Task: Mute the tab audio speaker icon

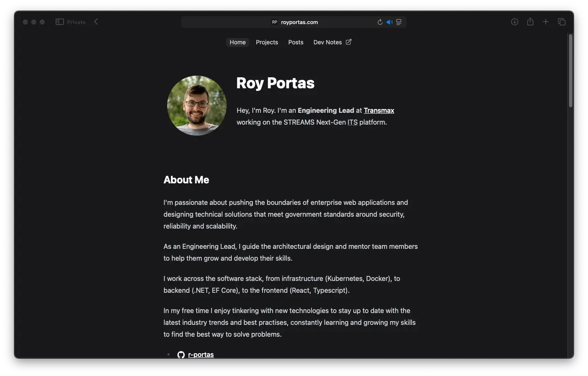Action: click(389, 22)
